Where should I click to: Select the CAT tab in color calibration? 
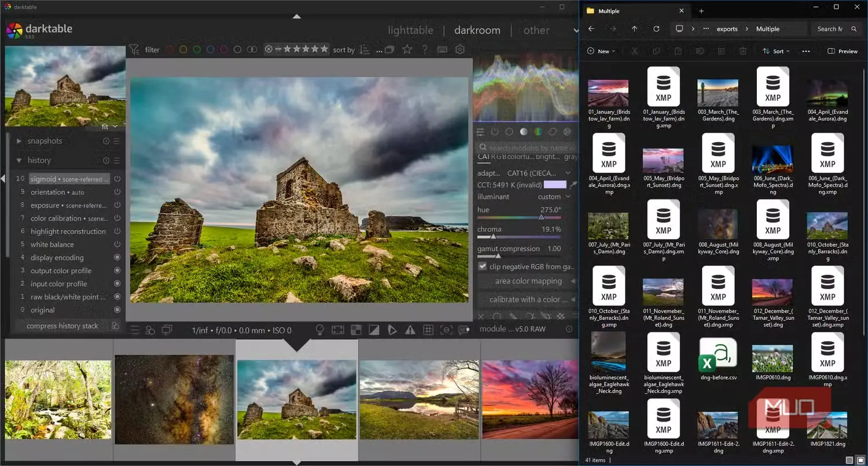click(483, 157)
